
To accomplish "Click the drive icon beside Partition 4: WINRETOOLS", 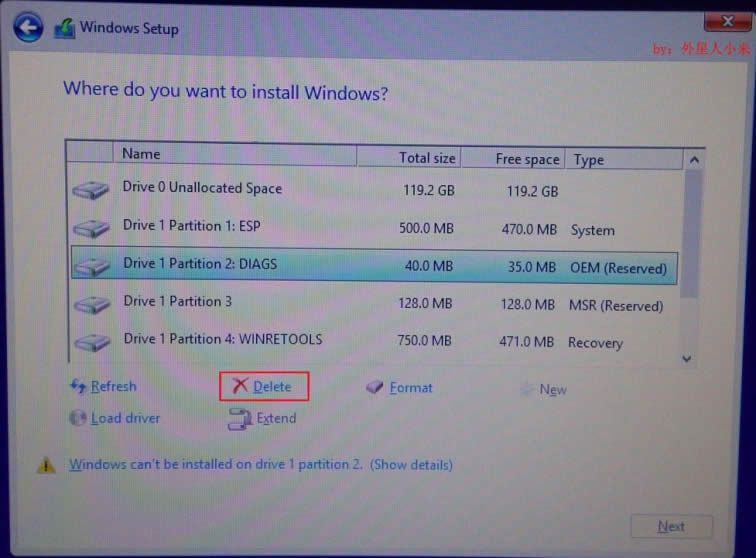I will (x=91, y=342).
